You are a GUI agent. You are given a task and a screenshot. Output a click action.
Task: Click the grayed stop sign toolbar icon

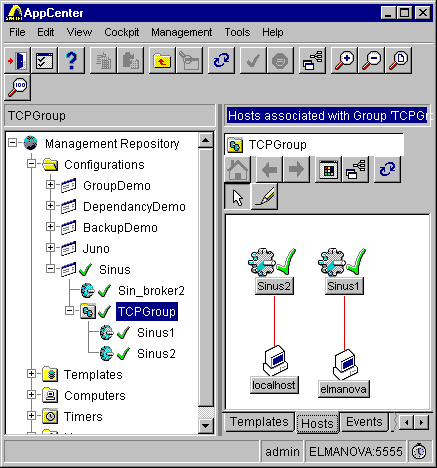click(280, 60)
